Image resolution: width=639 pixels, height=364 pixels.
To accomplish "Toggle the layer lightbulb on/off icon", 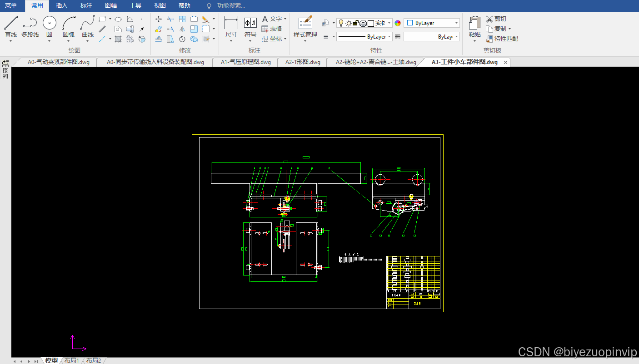I will pos(341,23).
